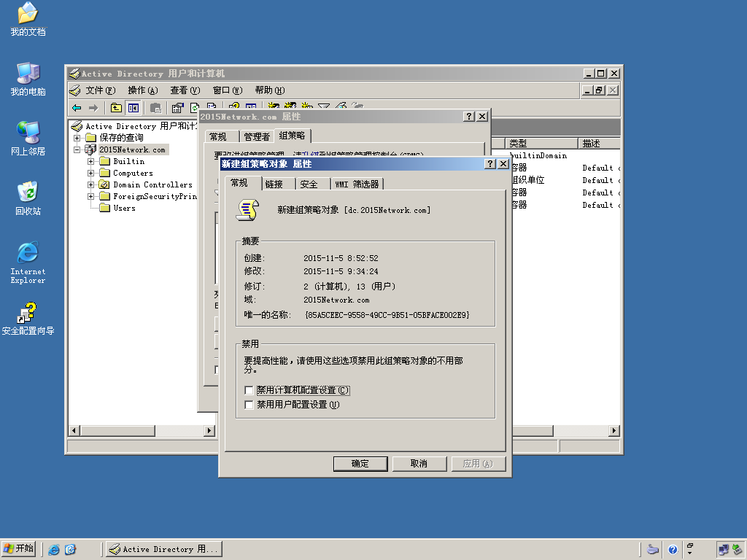Click the help ? button of 新建组策略对象 属性 dialog
Screen dimensions: 747x560
click(x=489, y=164)
